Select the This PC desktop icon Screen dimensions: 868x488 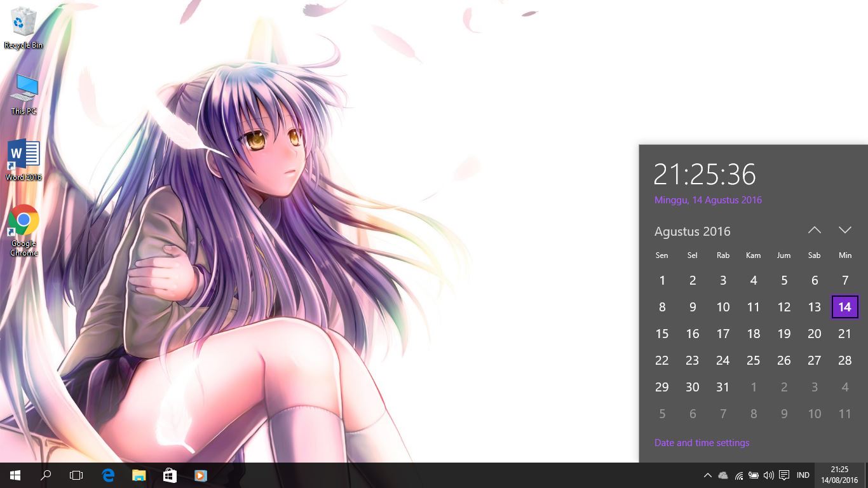point(24,94)
